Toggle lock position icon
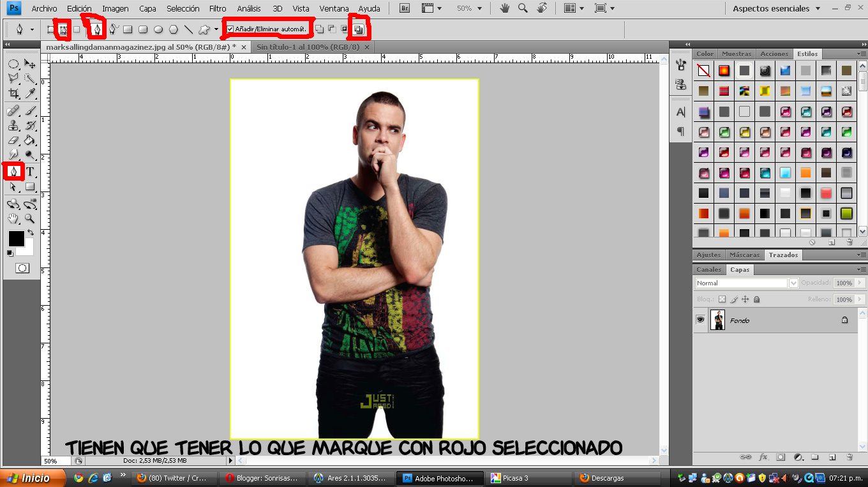Image resolution: width=868 pixels, height=487 pixels. pos(745,299)
